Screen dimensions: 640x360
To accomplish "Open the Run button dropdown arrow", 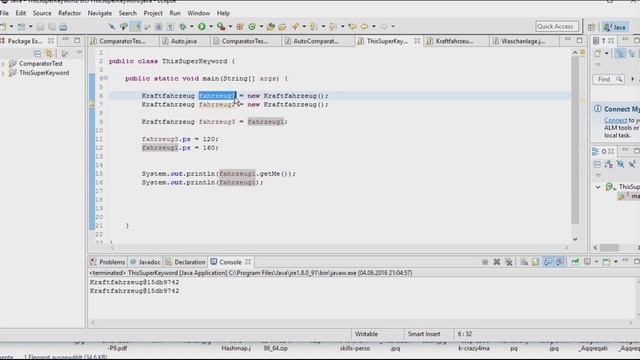I will (x=211, y=27).
